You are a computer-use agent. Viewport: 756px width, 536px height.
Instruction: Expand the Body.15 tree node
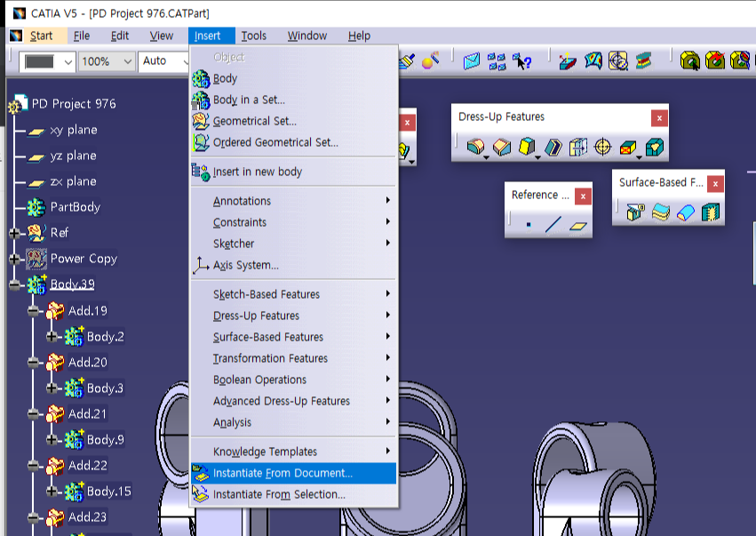coord(52,492)
